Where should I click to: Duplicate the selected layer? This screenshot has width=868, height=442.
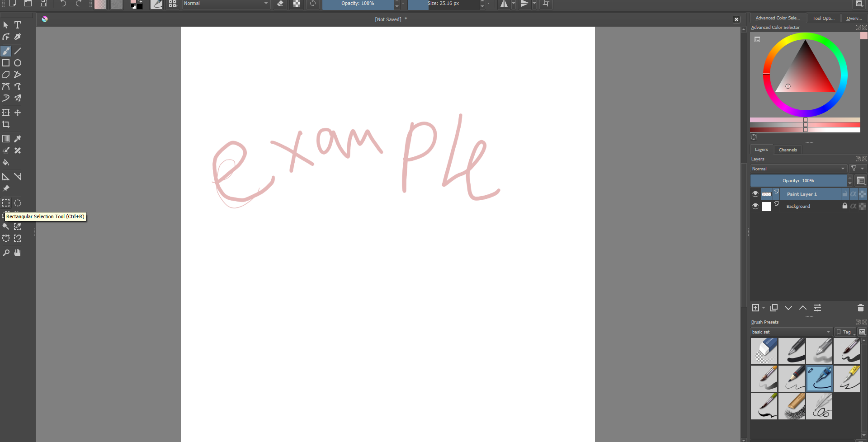(774, 308)
